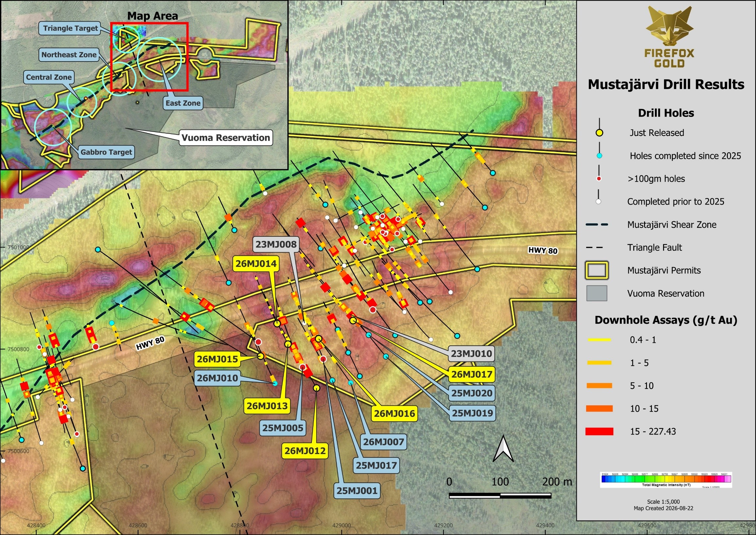The width and height of the screenshot is (756, 535).
Task: Click the white Completed prior to 2025 marker
Action: pyautogui.click(x=599, y=202)
